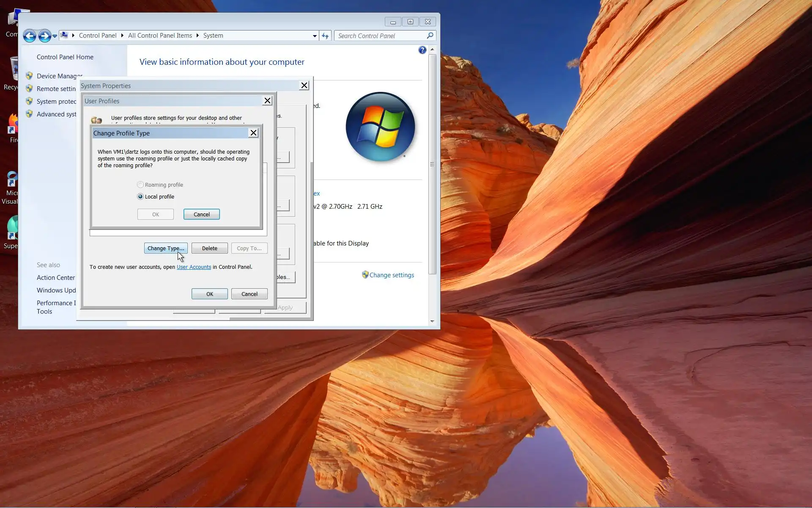Click the refresh icon beside the address bar

click(325, 36)
